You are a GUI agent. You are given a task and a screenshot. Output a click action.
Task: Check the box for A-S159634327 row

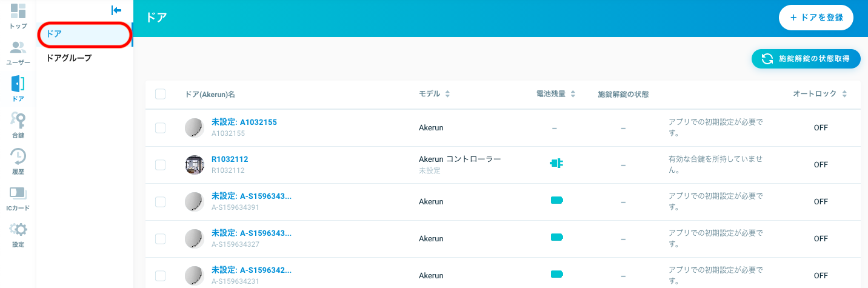160,239
